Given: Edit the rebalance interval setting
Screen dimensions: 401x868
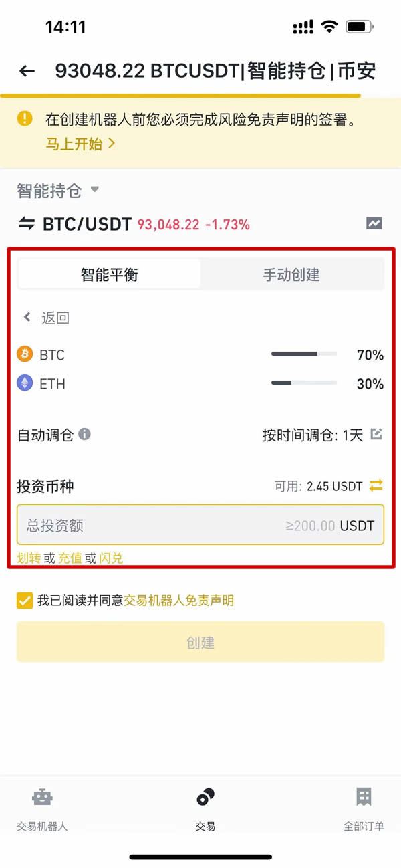Looking at the screenshot, I should [x=376, y=435].
